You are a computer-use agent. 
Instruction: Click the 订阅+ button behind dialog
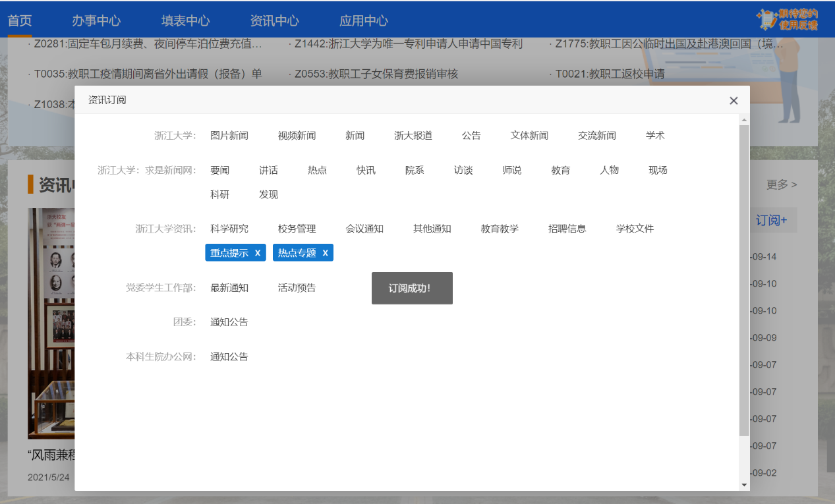tap(774, 220)
